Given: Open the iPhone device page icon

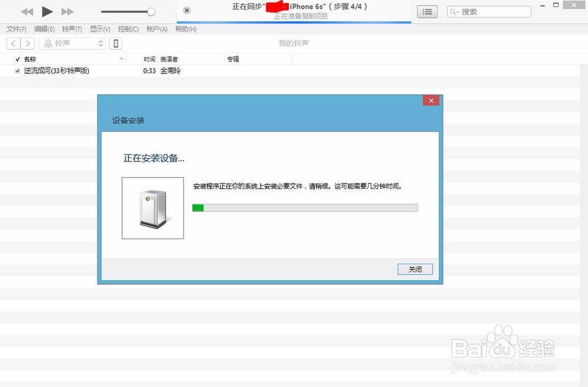Looking at the screenshot, I should 115,43.
